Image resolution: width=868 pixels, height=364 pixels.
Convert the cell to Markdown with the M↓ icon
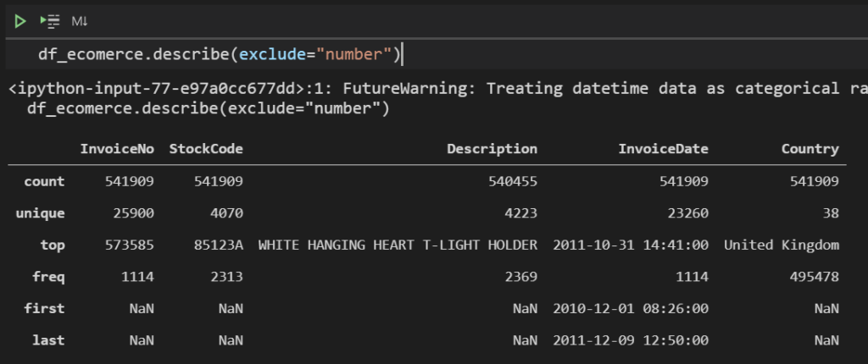[x=80, y=21]
